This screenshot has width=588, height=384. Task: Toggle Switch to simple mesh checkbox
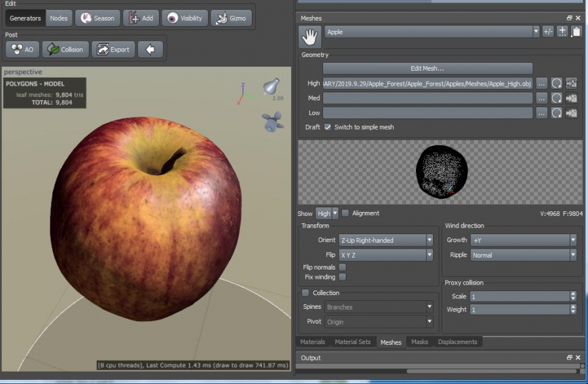click(x=328, y=127)
